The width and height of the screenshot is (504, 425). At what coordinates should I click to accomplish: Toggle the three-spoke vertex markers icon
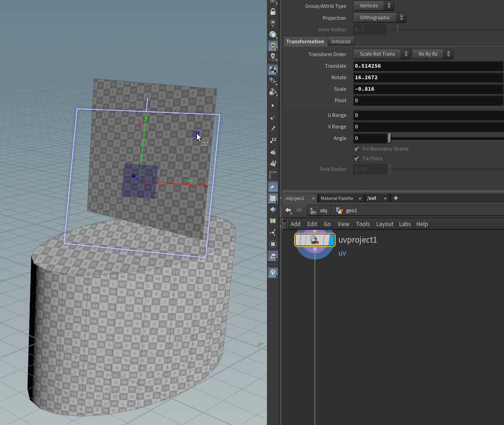tap(273, 233)
